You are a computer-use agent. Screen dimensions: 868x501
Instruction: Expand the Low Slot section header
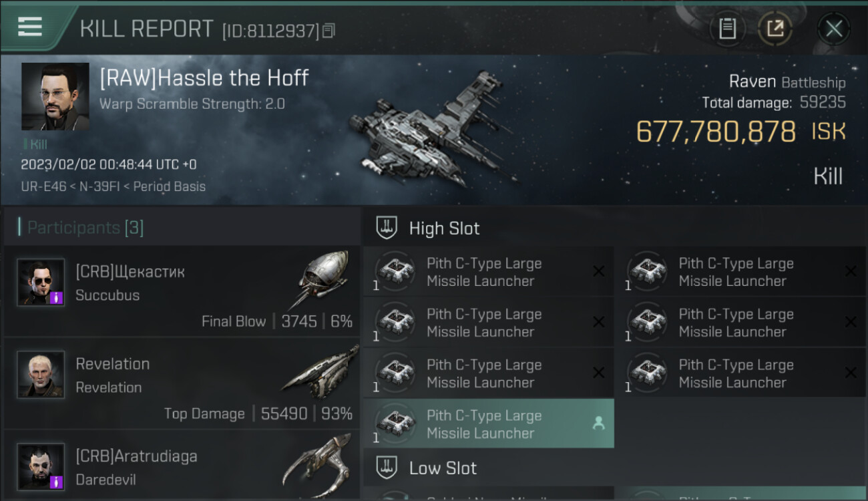click(443, 468)
